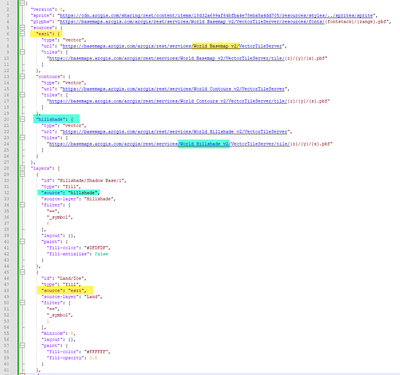The image size is (400, 375).
Task: Collapse the "layers" array fold marker
Action: click(22, 168)
